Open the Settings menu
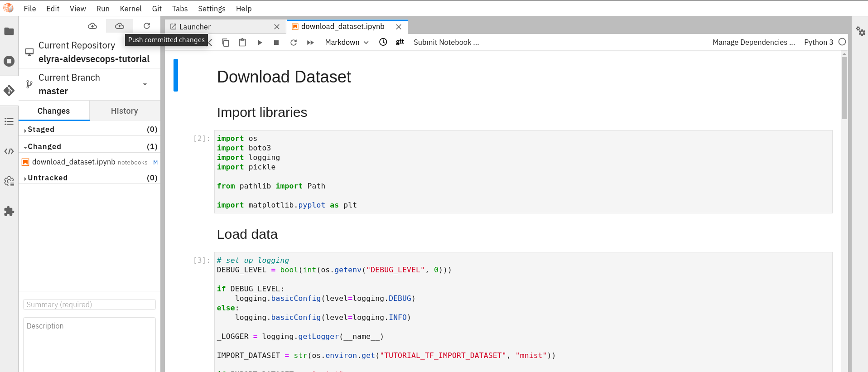 point(212,9)
